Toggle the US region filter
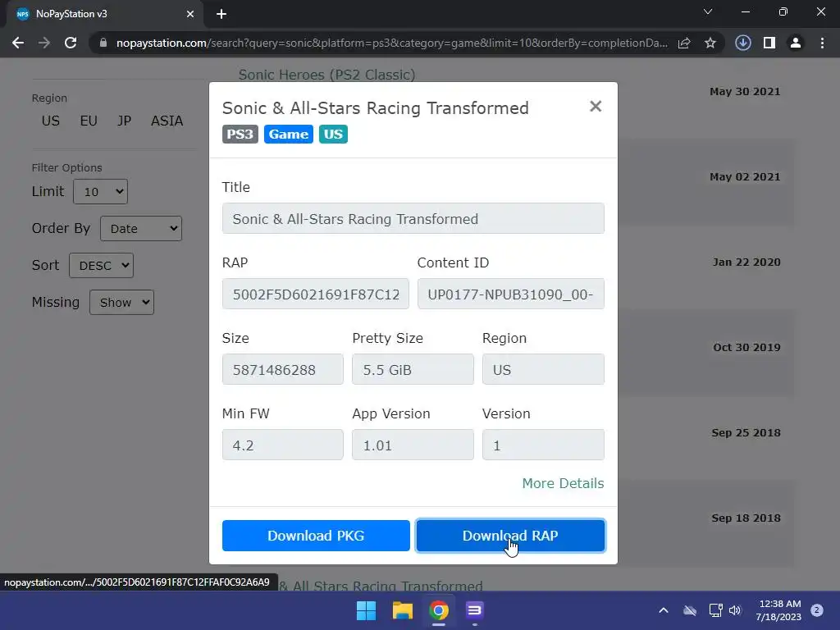 [x=51, y=121]
